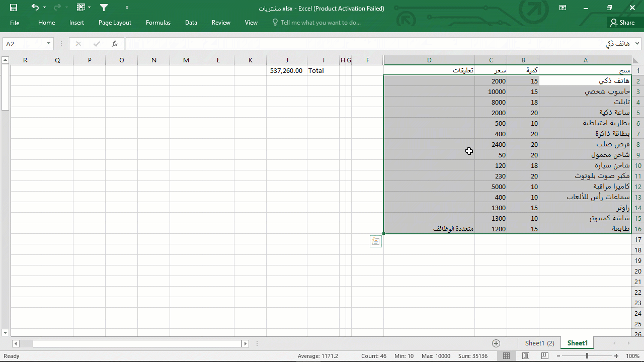Switch to Page Layout view in the status bar
644x362 pixels.
(526, 356)
